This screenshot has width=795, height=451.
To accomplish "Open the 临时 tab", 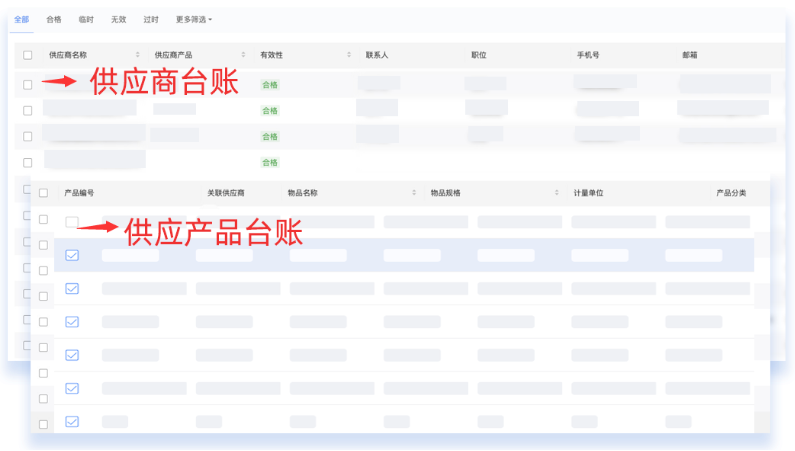I will click(x=86, y=20).
